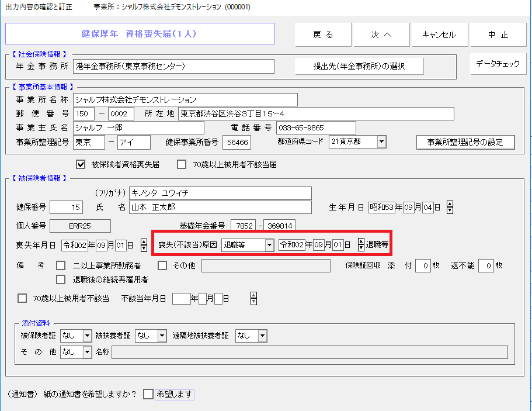Open the 喪失(不該当)原因 dropdown
This screenshot has width=532, height=411.
coord(269,245)
